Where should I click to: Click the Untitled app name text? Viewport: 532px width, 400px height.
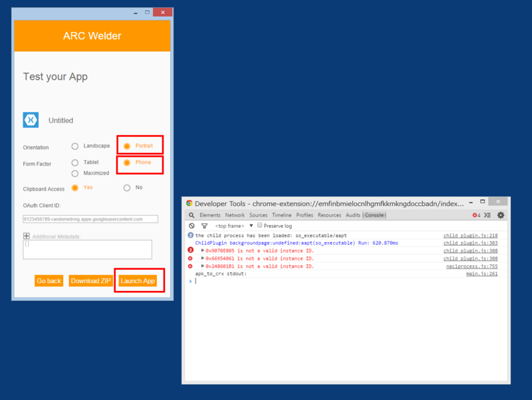pos(61,120)
